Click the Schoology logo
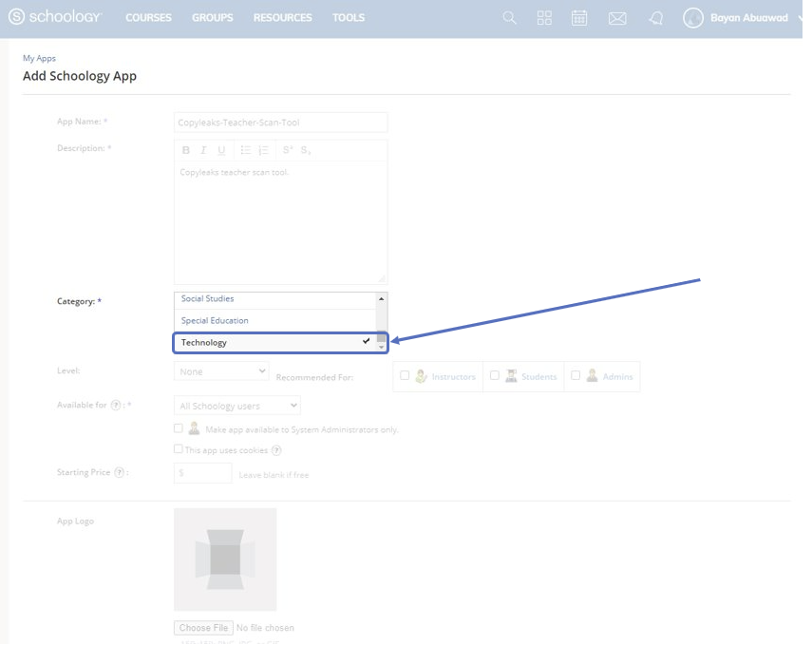 (55, 17)
